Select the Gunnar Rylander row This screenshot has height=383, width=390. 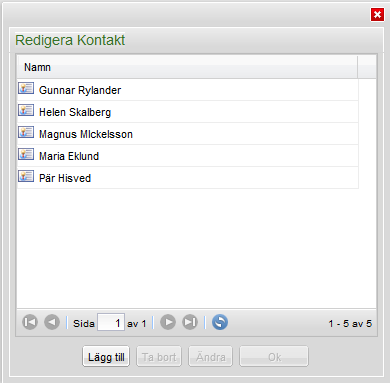tap(188, 90)
